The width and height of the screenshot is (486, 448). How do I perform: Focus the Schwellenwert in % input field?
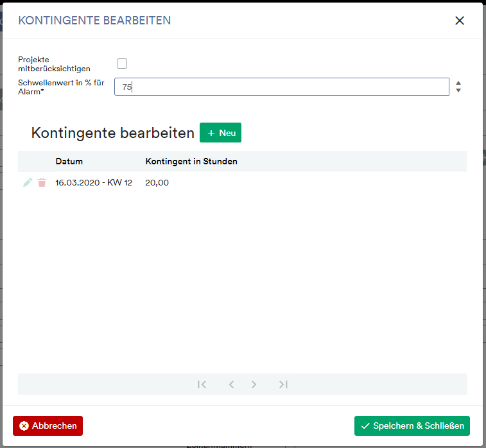[281, 87]
